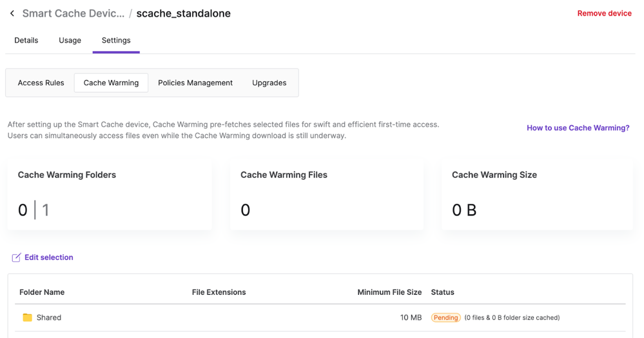Open the Access Rules sub-tab
The height and width of the screenshot is (338, 644).
(41, 83)
